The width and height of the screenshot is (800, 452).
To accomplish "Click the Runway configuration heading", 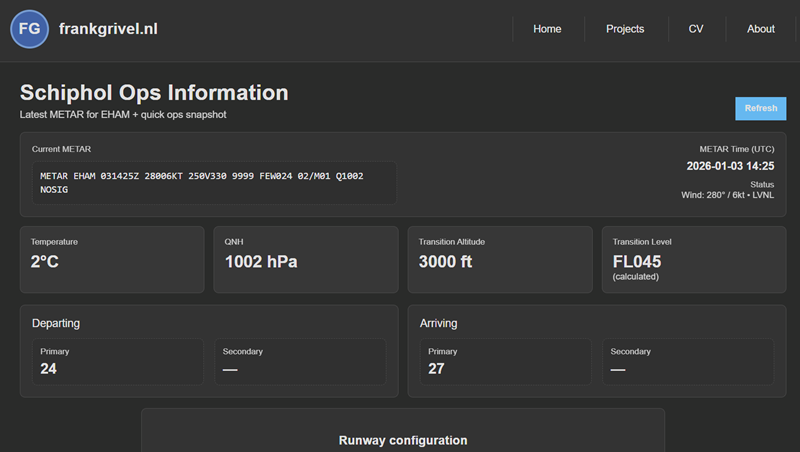I will [x=402, y=440].
